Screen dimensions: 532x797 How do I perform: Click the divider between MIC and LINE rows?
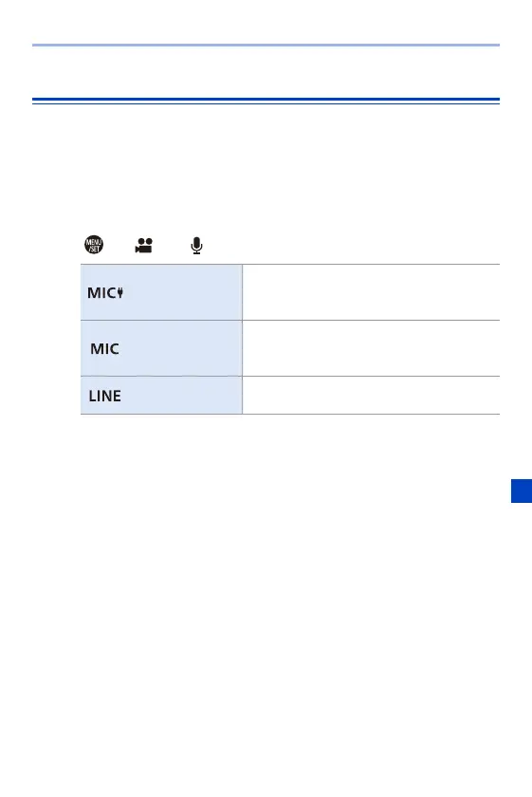coord(290,377)
